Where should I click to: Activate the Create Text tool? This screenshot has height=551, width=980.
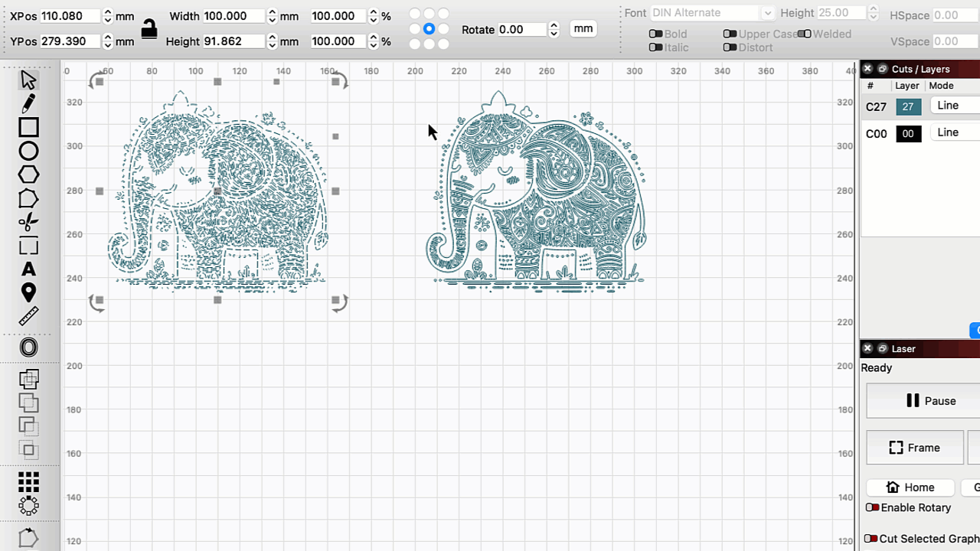(28, 269)
